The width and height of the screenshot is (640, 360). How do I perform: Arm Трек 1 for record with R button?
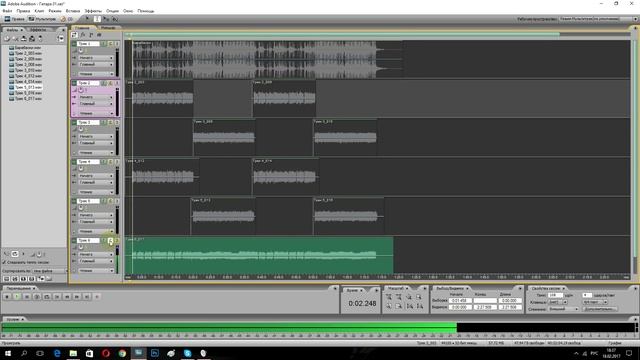[117, 43]
